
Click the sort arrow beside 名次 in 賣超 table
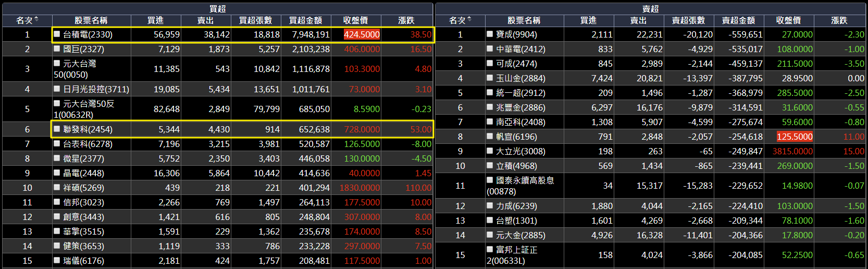click(469, 20)
